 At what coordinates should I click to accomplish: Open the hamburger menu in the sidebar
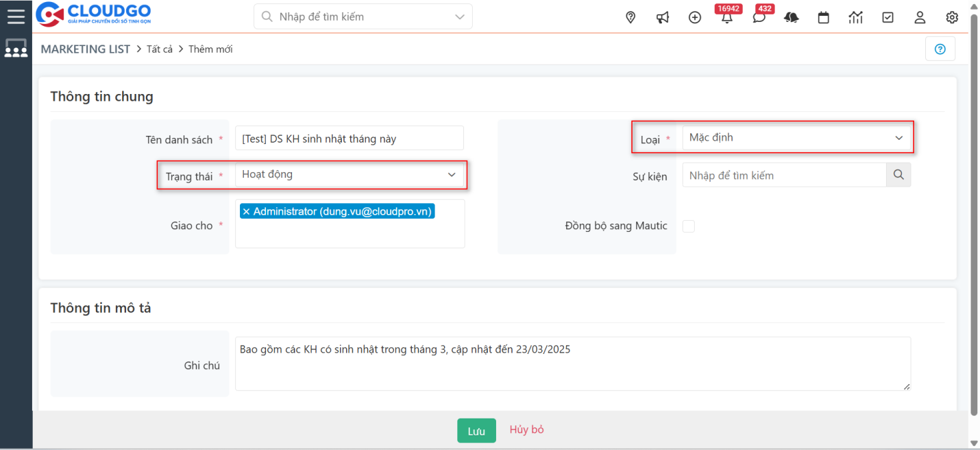[16, 16]
